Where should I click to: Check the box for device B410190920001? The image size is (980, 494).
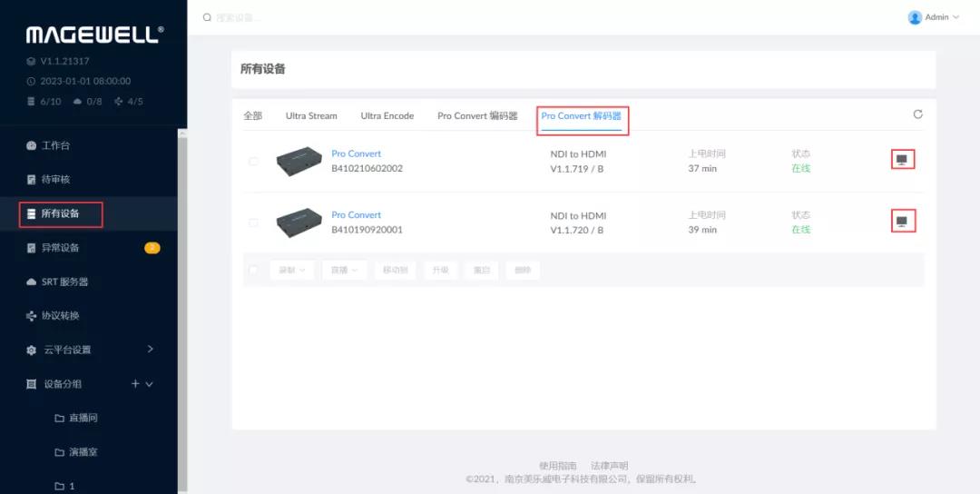pyautogui.click(x=253, y=222)
